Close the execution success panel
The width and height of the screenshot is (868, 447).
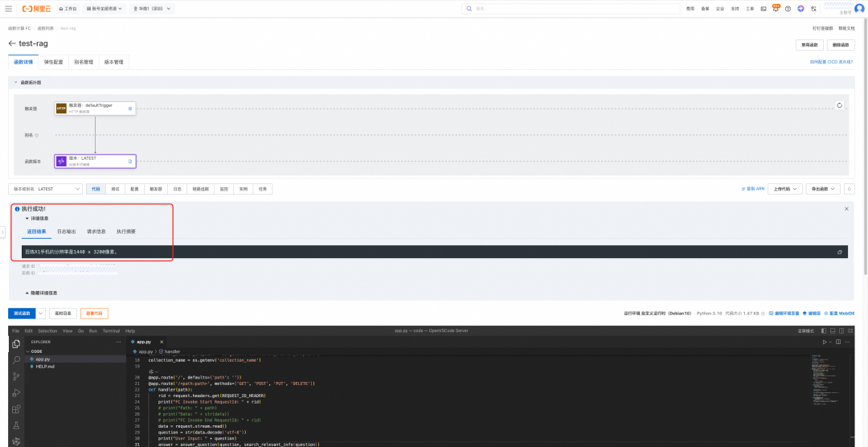[846, 208]
